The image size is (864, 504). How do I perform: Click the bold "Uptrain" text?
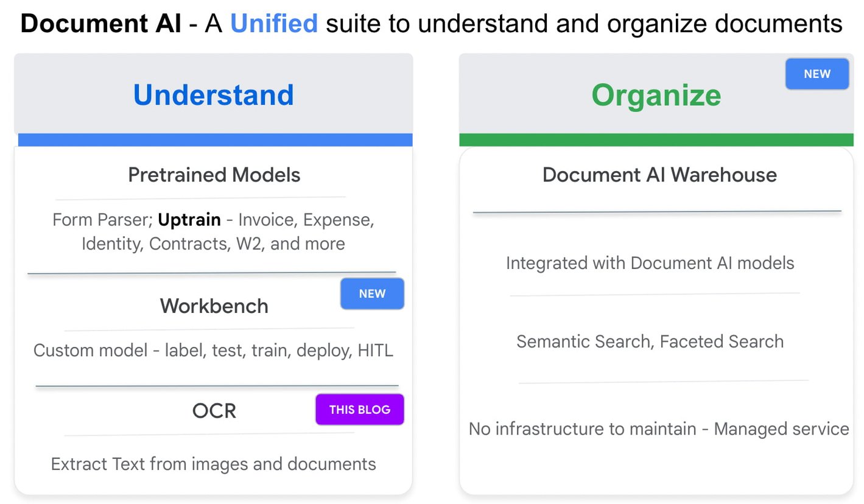coord(189,219)
